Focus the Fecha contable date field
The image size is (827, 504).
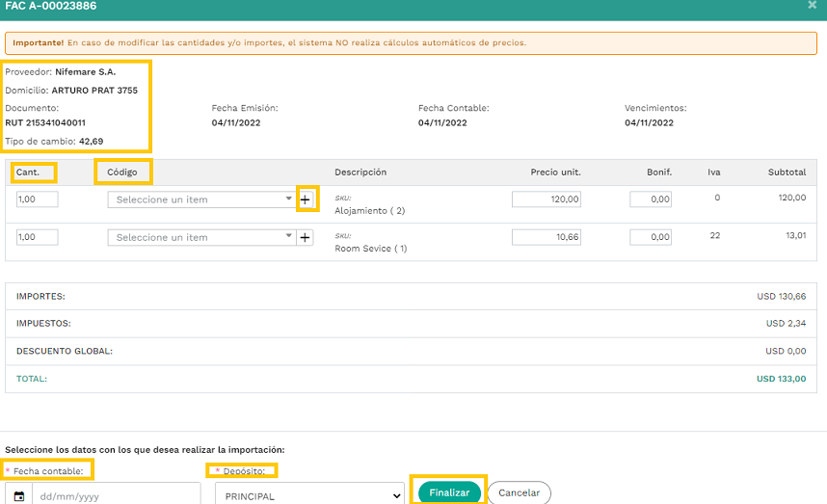pos(116,496)
